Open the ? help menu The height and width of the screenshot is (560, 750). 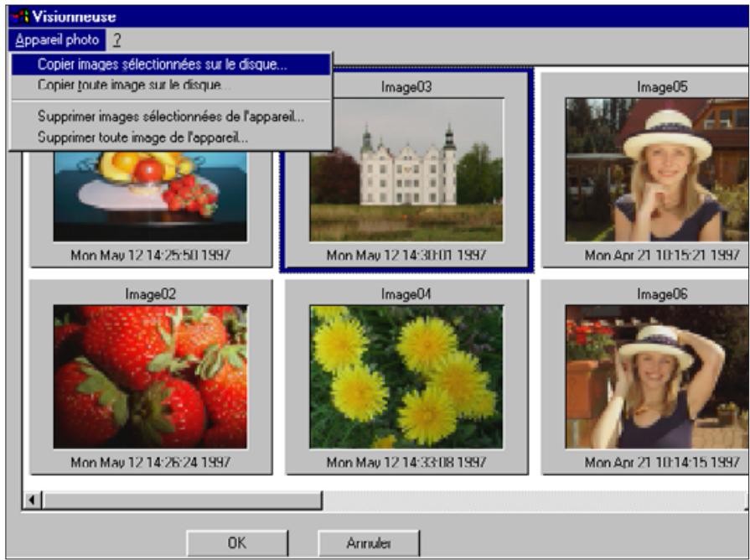(116, 39)
